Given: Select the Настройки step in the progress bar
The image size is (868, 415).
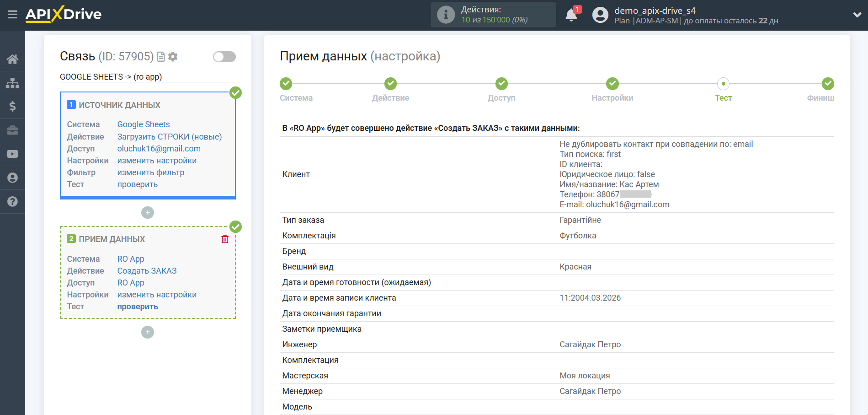Looking at the screenshot, I should tap(612, 84).
